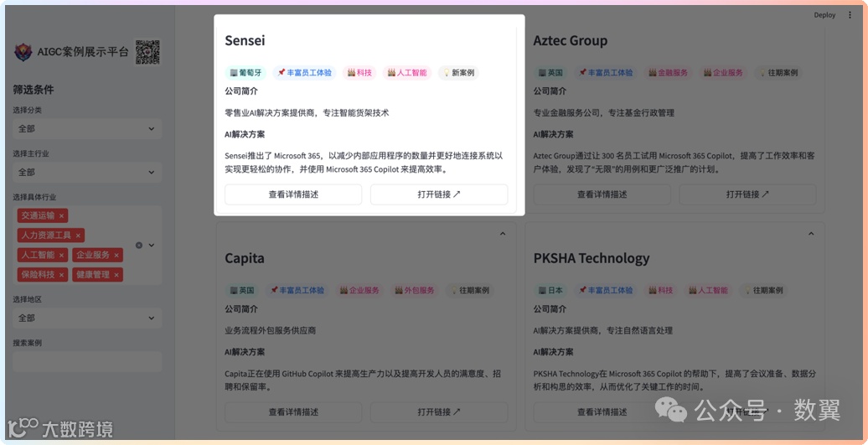Click the 英国 tag on Capita card

tap(242, 290)
